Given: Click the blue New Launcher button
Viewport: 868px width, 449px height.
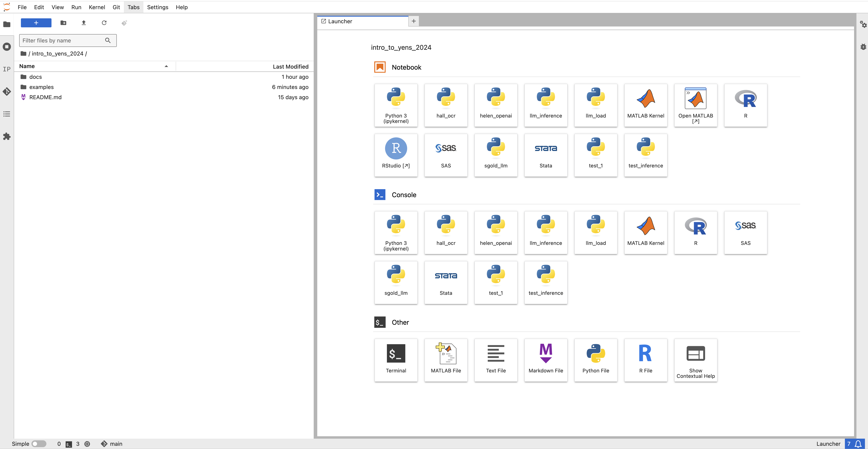Looking at the screenshot, I should (36, 23).
